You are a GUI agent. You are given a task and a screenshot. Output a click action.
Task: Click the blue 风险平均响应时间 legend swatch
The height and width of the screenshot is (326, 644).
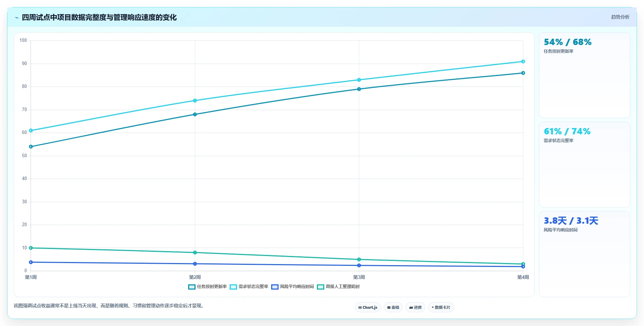coord(275,287)
